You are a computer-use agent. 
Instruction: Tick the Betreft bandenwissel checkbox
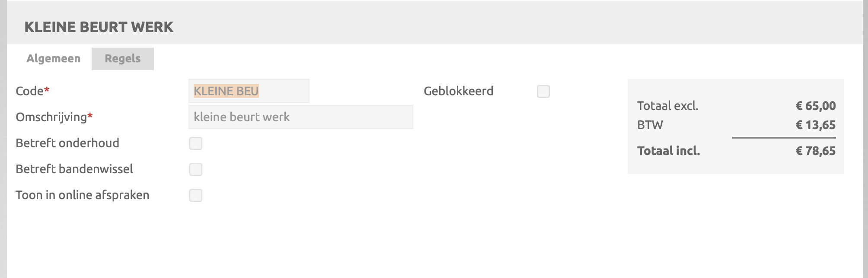[x=196, y=169]
